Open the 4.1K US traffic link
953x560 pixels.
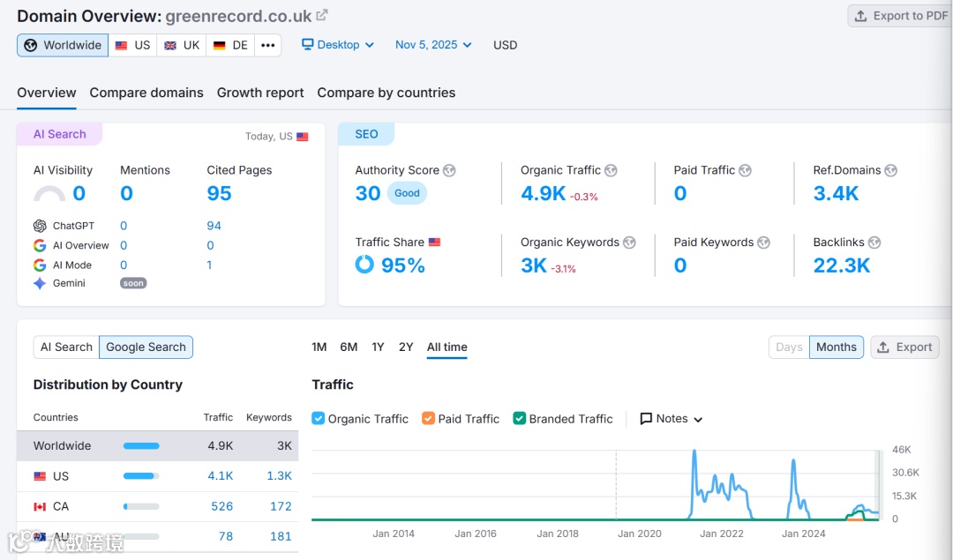pyautogui.click(x=220, y=476)
